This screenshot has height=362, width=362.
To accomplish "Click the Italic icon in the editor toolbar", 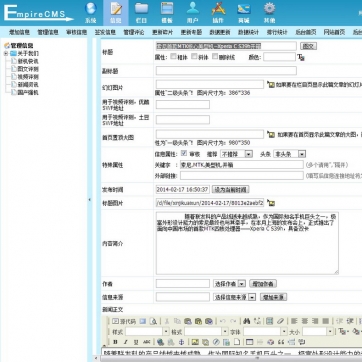I will (x=125, y=342).
